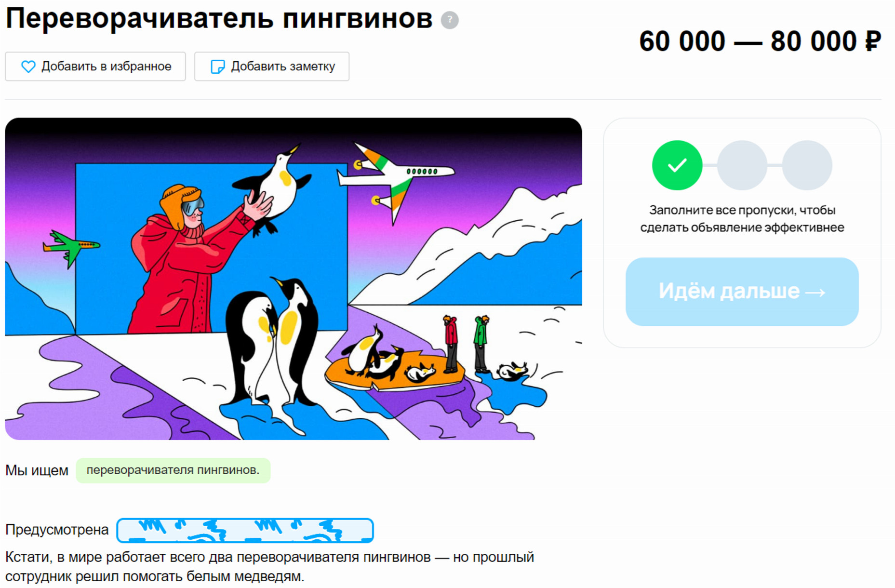Click the fun fact paragraph about polar bears
895x588 pixels.
(270, 567)
